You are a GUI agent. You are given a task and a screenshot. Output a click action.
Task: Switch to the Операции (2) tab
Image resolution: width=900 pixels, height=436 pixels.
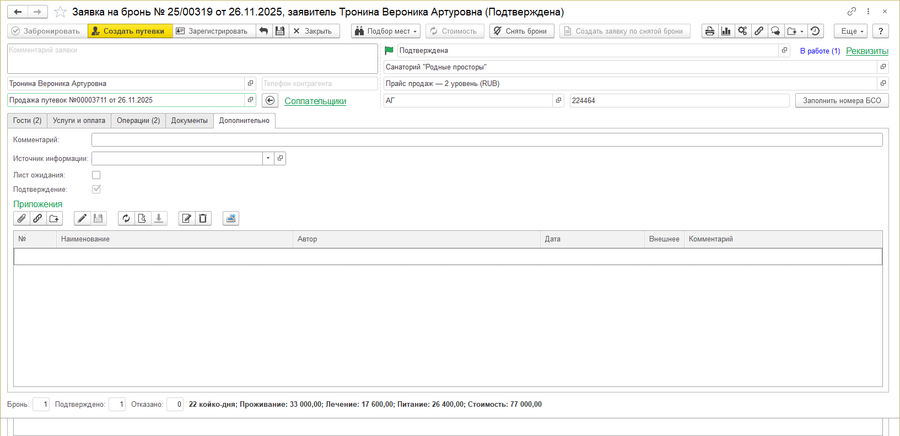point(138,120)
